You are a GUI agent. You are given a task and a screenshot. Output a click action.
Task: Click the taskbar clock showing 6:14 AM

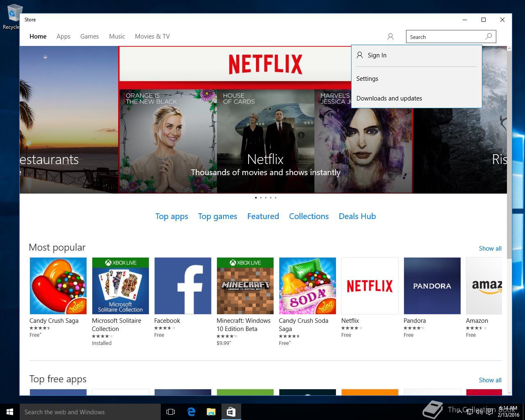pyautogui.click(x=508, y=412)
